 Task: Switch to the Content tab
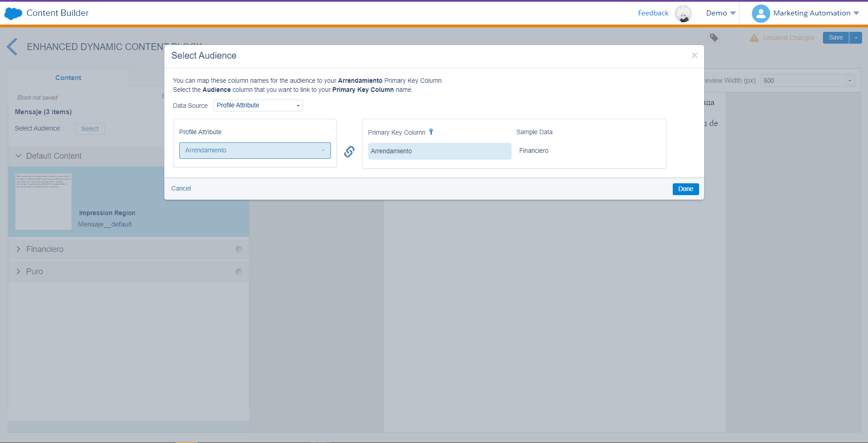(x=68, y=78)
